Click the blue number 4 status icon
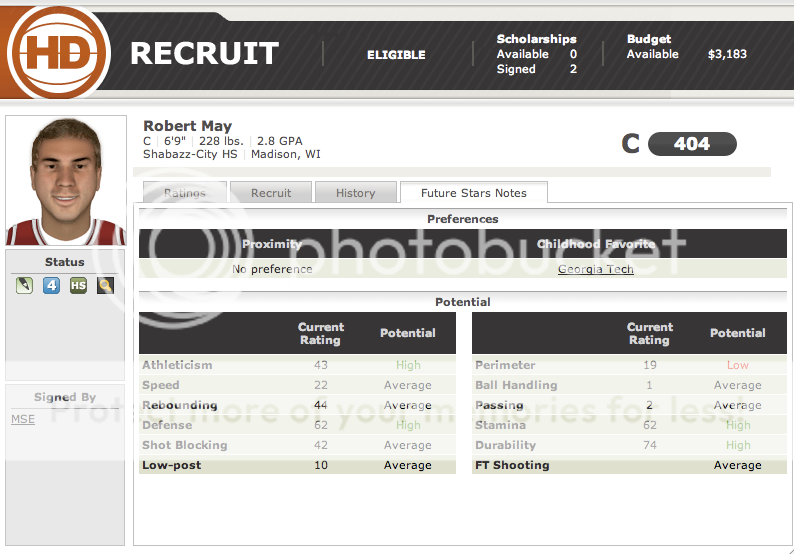Viewport: 794px width, 554px height. (x=51, y=286)
